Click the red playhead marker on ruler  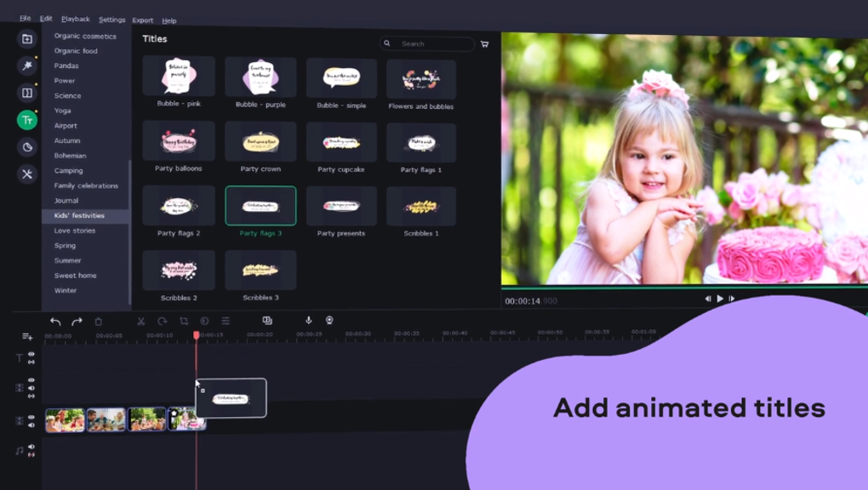(x=196, y=335)
